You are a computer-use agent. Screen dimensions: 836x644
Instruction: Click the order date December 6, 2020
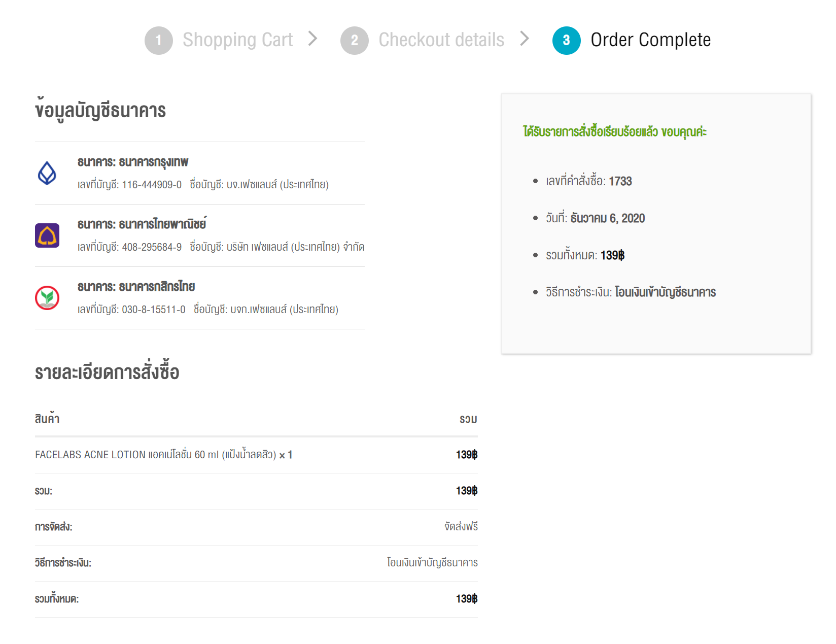click(607, 218)
